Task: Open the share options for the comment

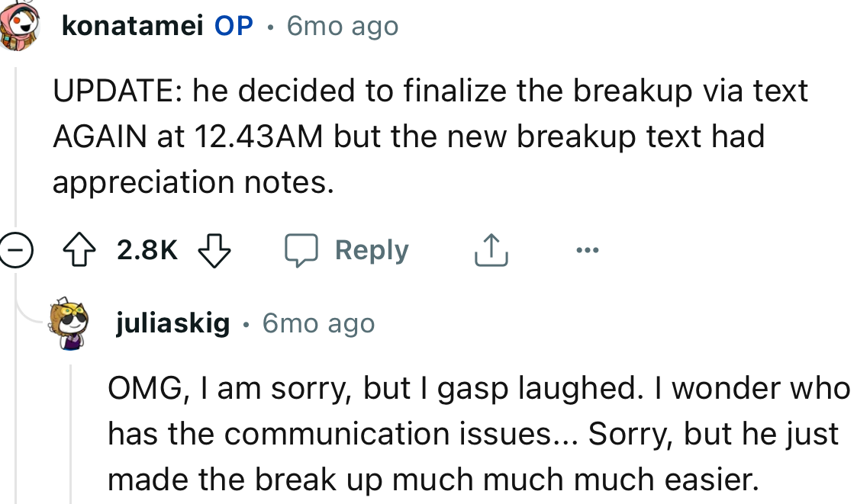Action: pos(491,249)
